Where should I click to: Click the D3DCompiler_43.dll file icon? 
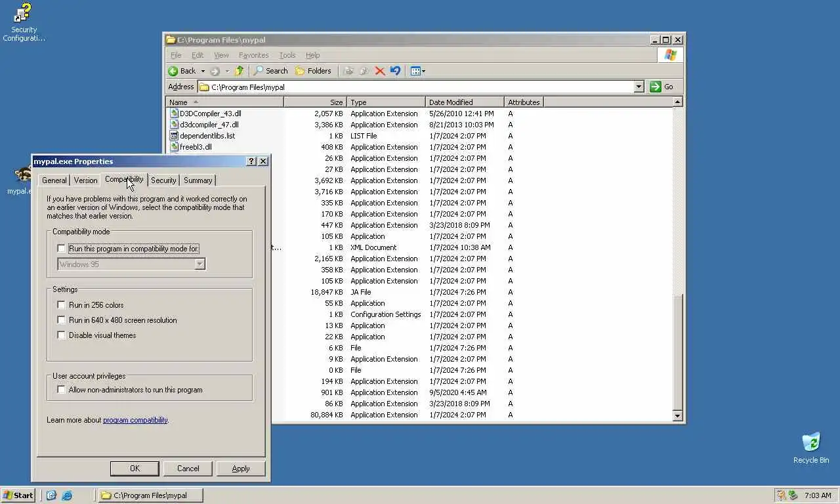point(174,114)
